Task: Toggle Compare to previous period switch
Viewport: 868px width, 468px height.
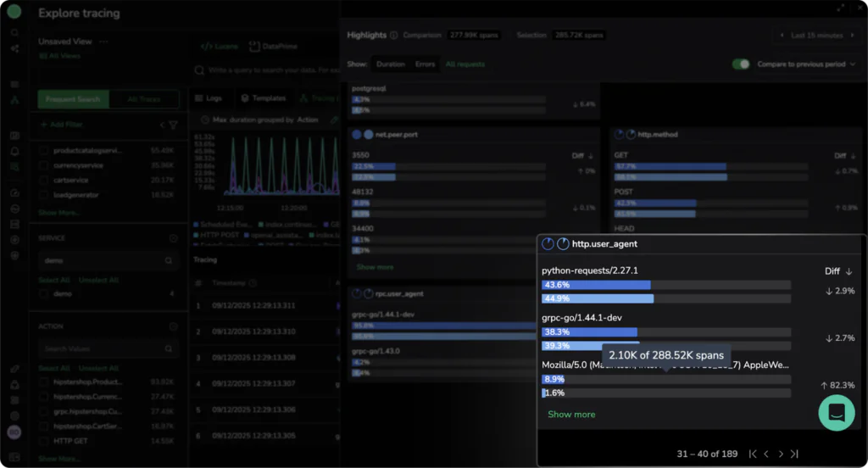Action: [741, 64]
